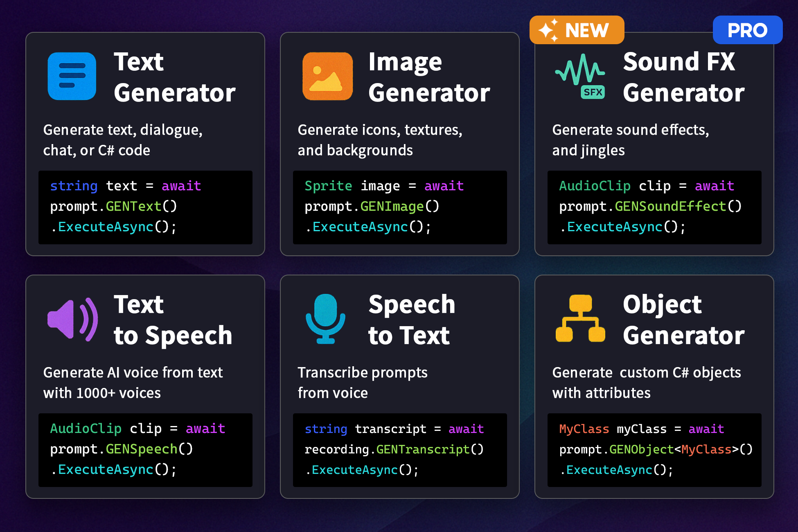Click the orange Image Generator icon
798x532 pixels.
point(327,76)
